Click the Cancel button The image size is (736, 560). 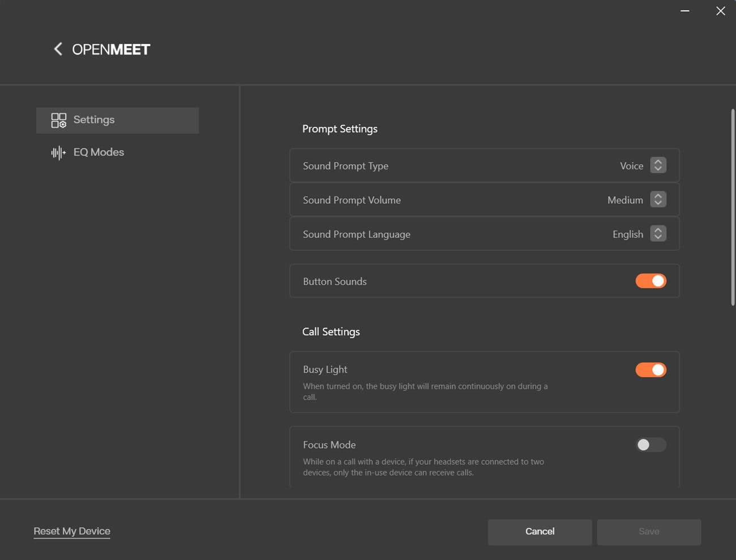coord(540,532)
